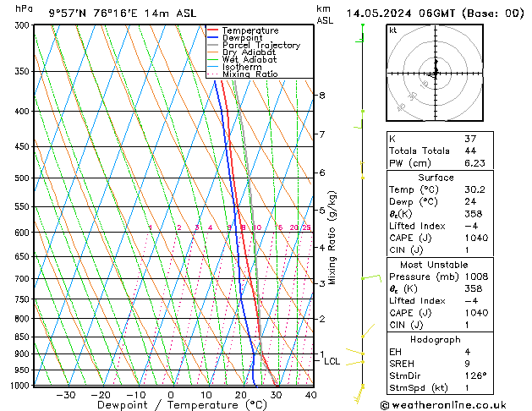
Task: Click the 'Dewpoint / Temperature (°C)' axis title
Action: [x=182, y=405]
